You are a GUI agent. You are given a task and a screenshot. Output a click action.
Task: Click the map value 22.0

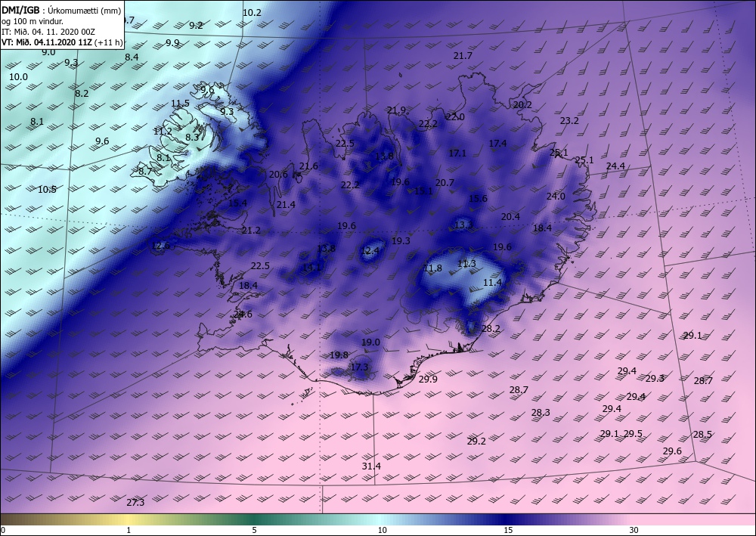point(455,116)
